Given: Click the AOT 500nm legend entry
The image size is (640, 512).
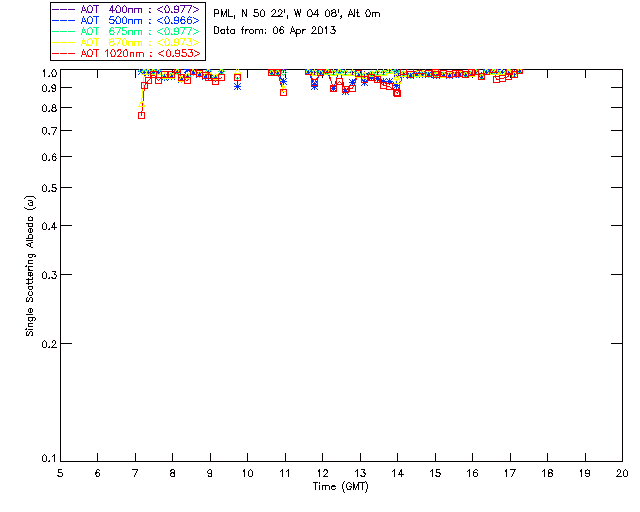Looking at the screenshot, I should coord(126,20).
